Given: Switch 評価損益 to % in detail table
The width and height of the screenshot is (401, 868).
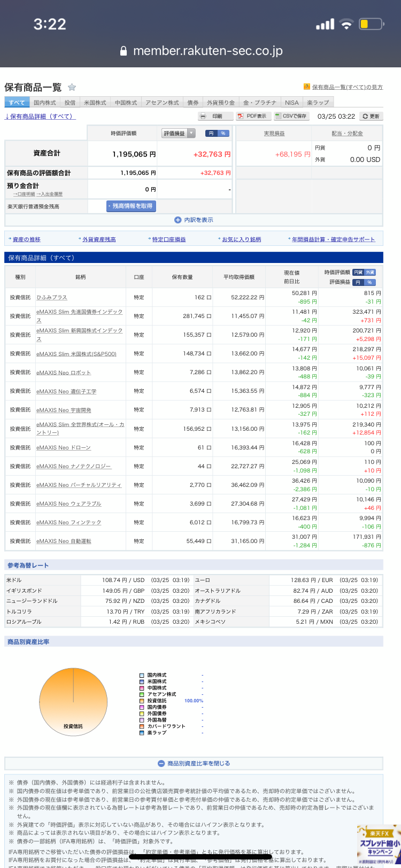Looking at the screenshot, I should [370, 282].
